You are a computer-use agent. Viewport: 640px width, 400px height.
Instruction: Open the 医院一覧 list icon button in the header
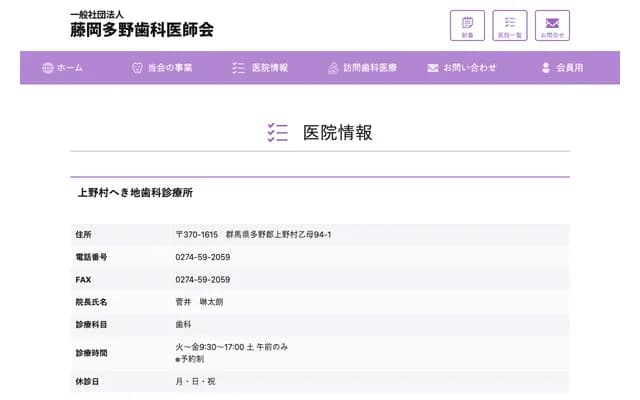tap(510, 25)
